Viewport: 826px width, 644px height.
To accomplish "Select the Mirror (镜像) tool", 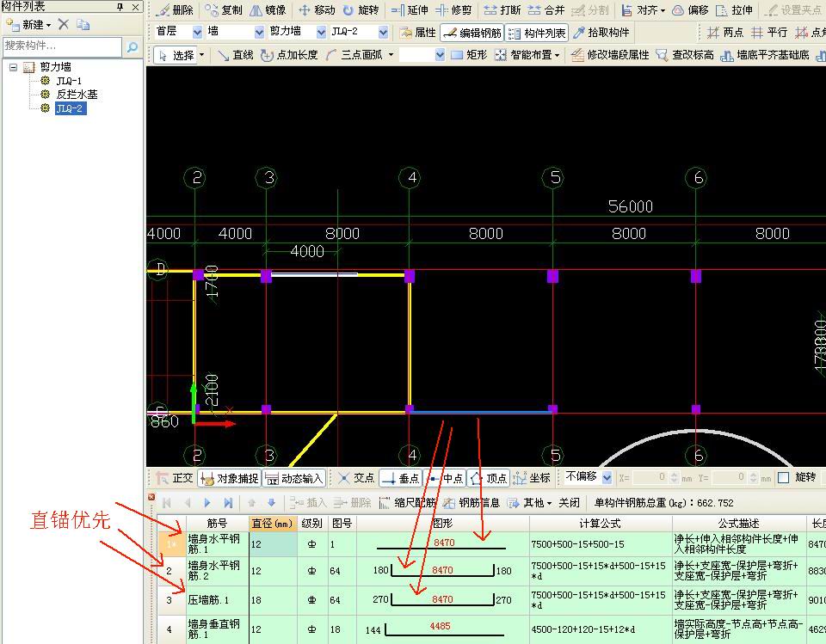I will pyautogui.click(x=268, y=10).
